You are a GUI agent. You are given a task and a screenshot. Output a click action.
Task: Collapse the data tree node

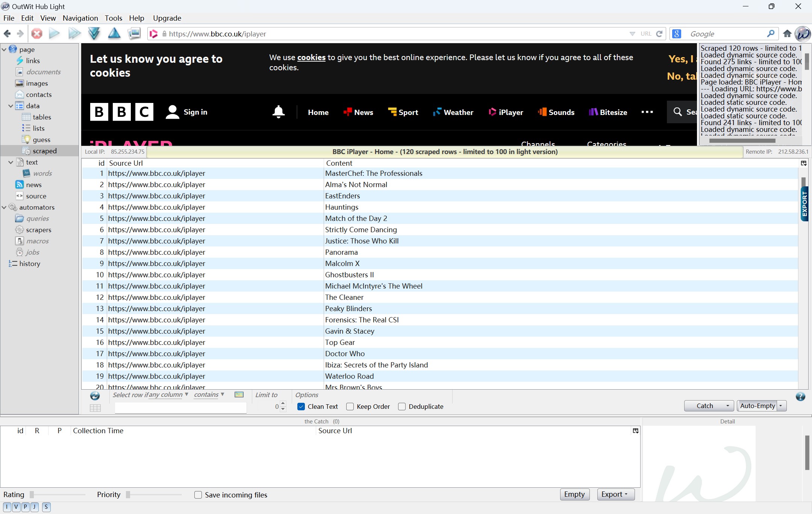click(x=11, y=106)
